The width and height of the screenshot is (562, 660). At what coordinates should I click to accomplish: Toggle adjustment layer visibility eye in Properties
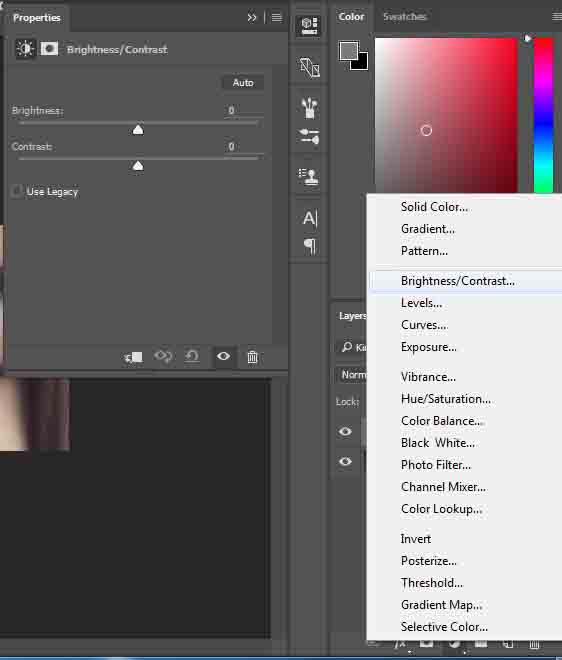coord(223,357)
